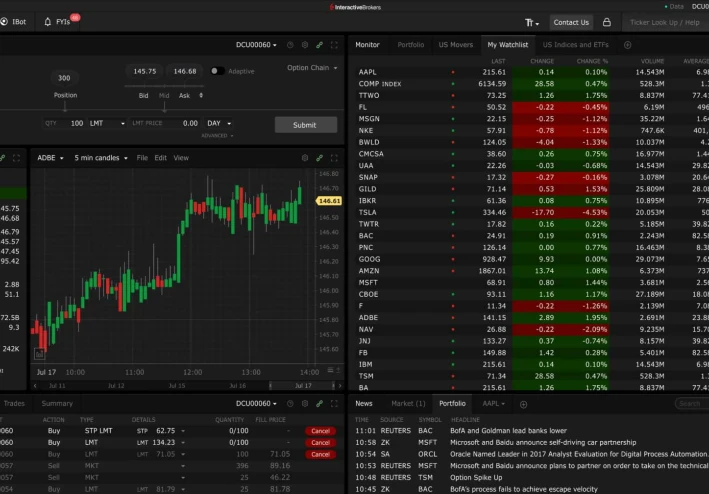Click chart panel green link icon
The height and width of the screenshot is (494, 709).
[319, 158]
